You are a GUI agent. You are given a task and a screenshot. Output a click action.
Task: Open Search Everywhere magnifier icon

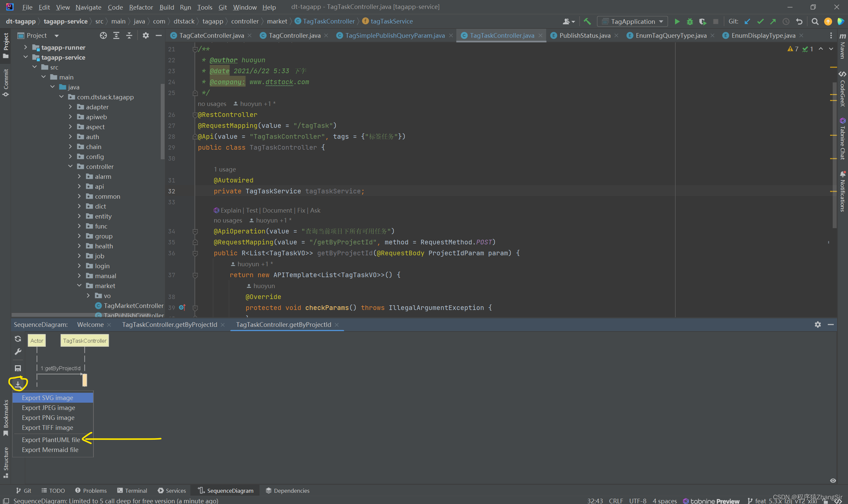(815, 22)
